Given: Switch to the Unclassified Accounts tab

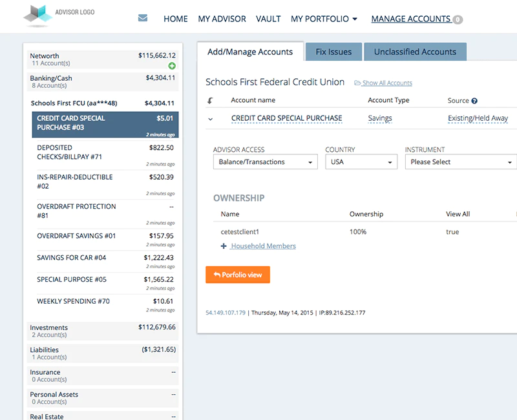Looking at the screenshot, I should [x=415, y=52].
